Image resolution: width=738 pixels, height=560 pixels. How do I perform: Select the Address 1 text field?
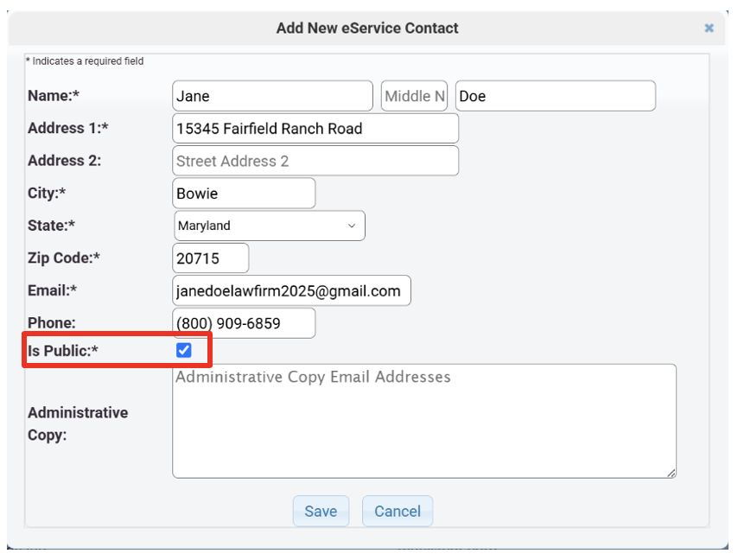point(315,129)
